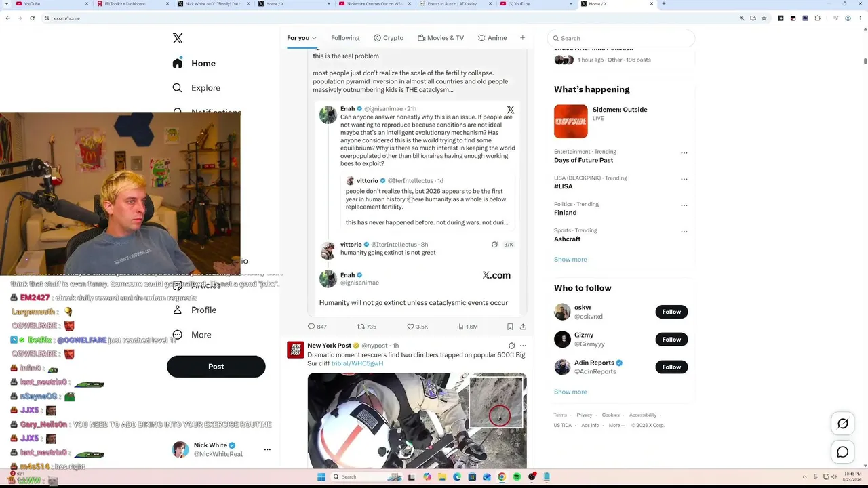Open the Grok icon on New York Post tweet
Viewport: 868px width, 488px height.
click(x=511, y=346)
